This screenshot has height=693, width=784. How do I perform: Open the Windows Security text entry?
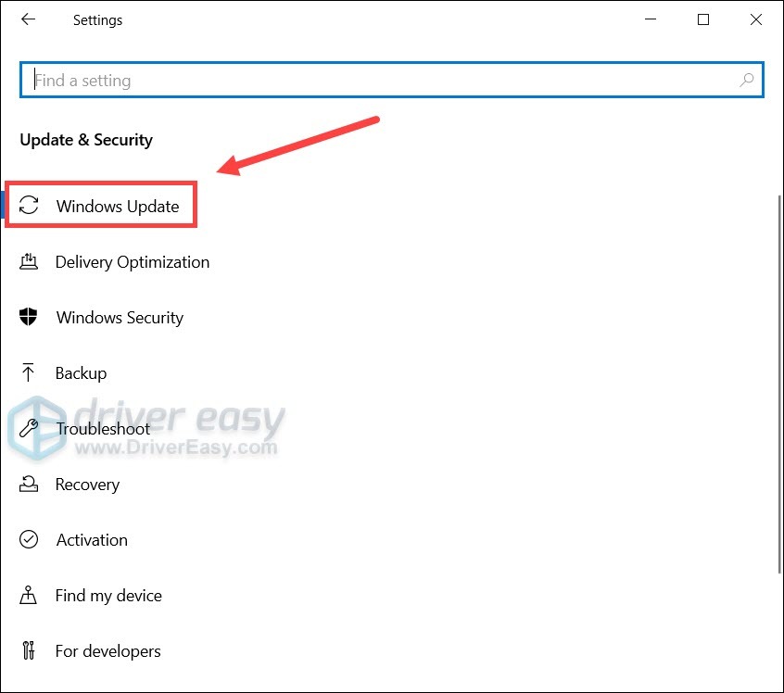tap(120, 318)
